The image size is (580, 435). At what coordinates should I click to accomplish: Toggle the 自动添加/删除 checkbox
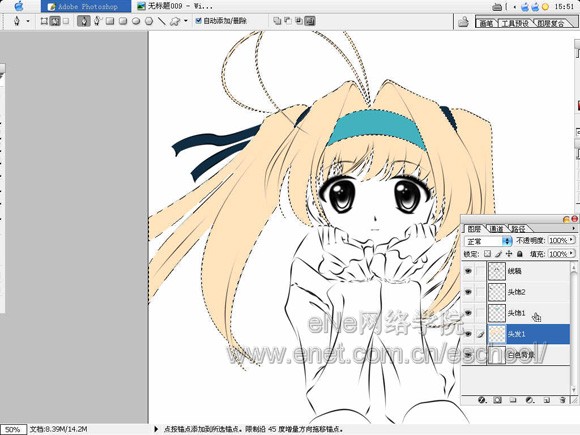[198, 21]
